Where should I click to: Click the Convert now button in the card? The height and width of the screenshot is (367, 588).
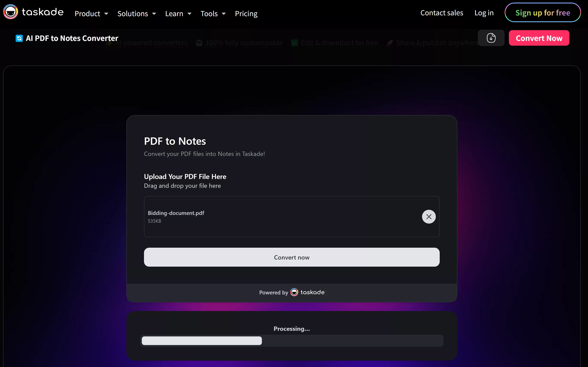click(291, 257)
